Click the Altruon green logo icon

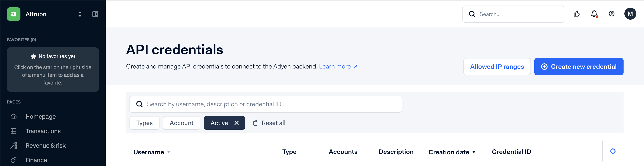tap(13, 14)
